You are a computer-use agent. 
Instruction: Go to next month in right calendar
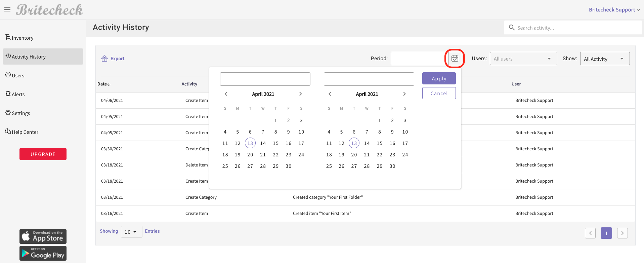pyautogui.click(x=404, y=94)
